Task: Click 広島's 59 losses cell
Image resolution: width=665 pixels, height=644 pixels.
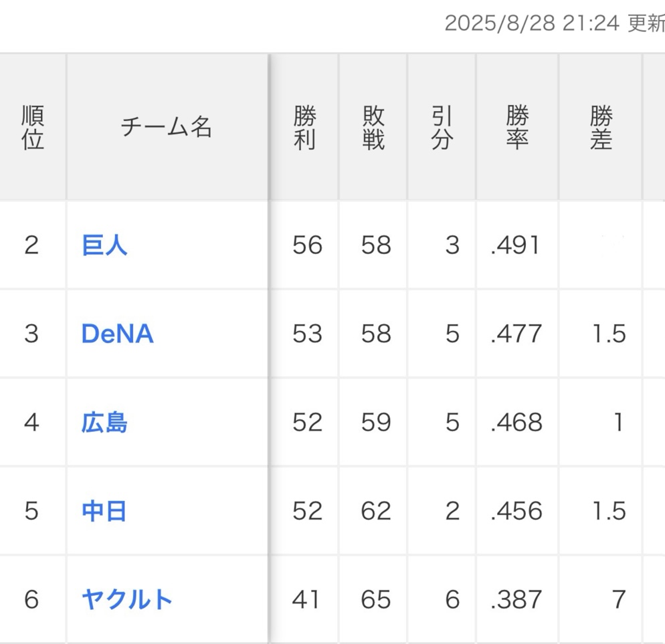Action: click(x=375, y=423)
